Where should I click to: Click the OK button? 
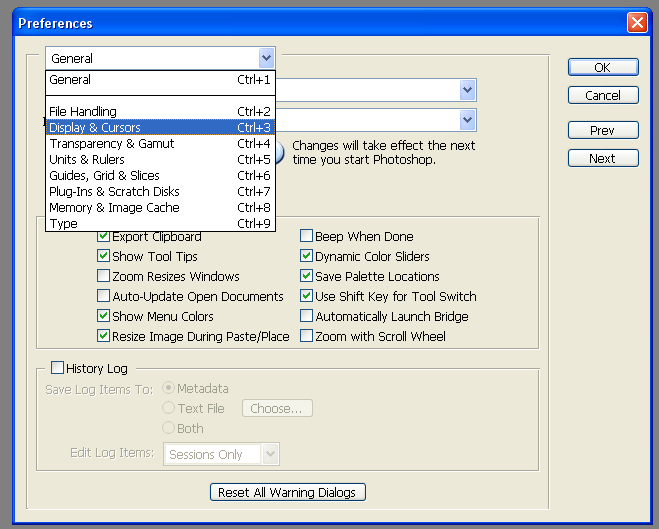[603, 67]
